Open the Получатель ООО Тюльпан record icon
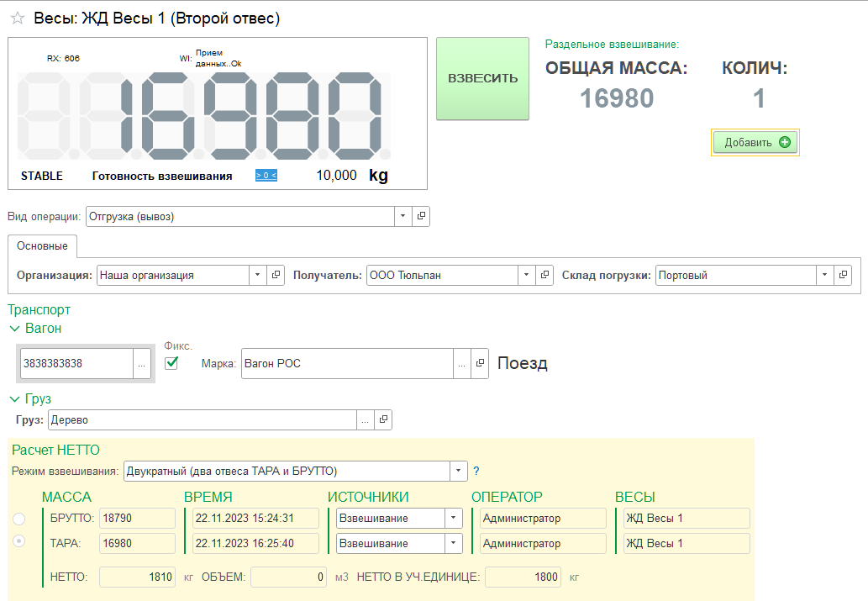This screenshot has width=868, height=601. tap(545, 275)
